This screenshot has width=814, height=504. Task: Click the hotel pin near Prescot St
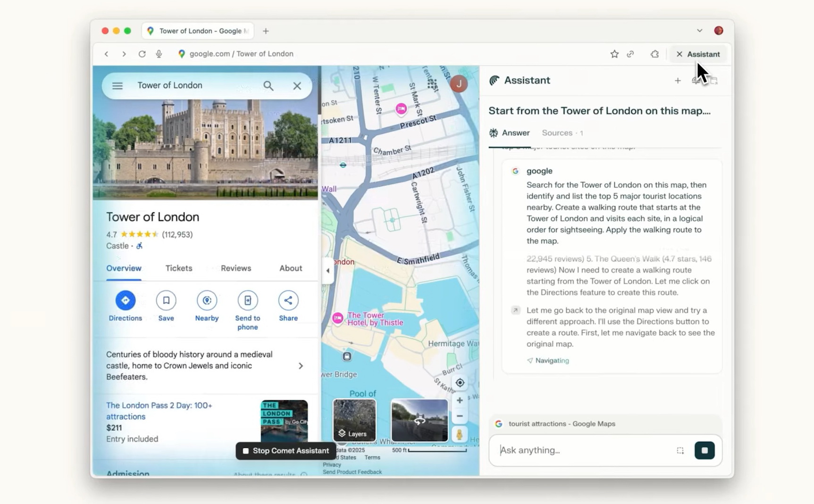401,109
